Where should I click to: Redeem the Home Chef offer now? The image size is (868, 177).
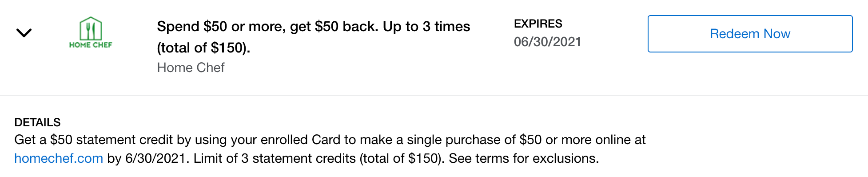750,34
